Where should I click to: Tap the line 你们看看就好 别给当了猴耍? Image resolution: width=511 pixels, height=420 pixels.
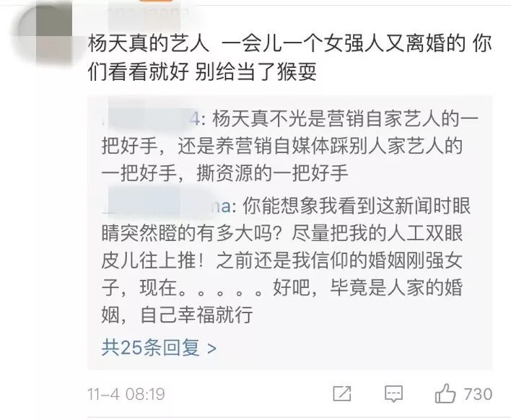[x=202, y=71]
